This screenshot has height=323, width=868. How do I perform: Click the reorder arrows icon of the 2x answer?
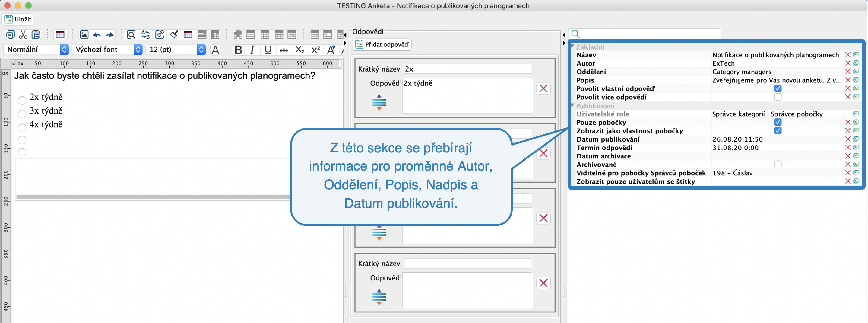[379, 103]
